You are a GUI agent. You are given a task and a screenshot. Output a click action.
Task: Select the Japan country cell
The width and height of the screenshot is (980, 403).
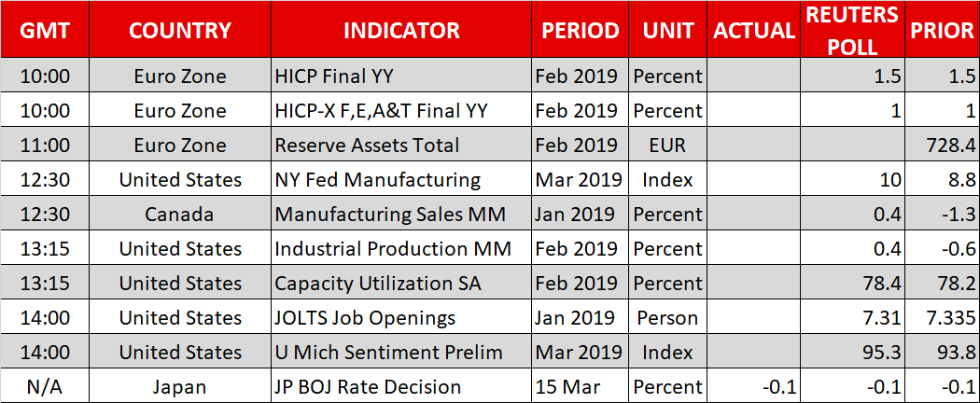click(x=179, y=386)
